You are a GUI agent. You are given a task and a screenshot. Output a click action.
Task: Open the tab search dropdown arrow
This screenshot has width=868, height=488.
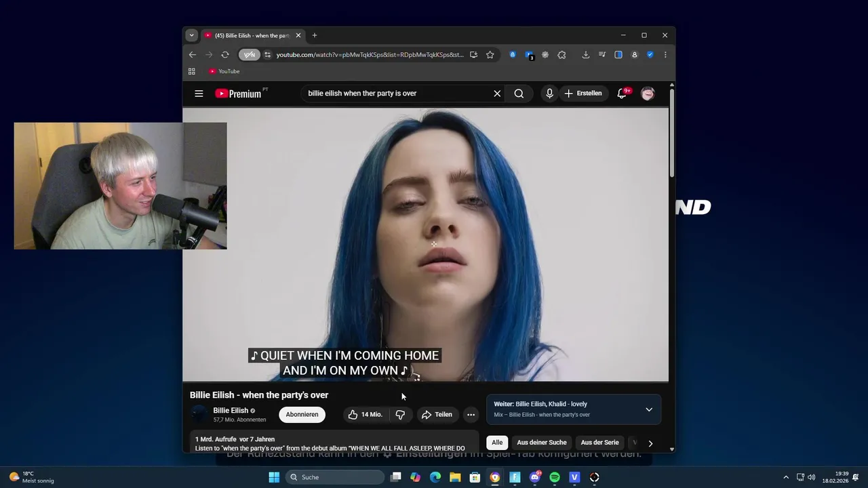(192, 35)
